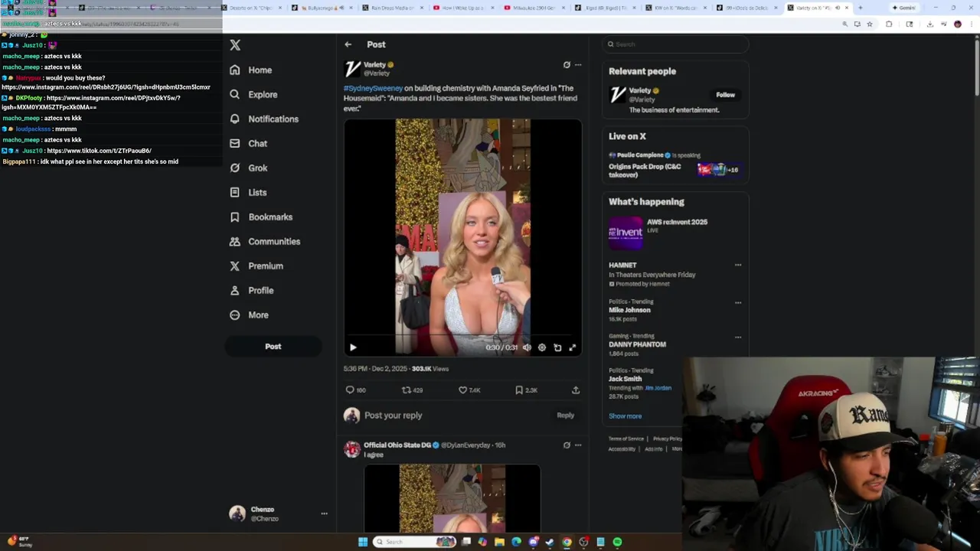Click the video progress bar
The height and width of the screenshot is (551, 980).
pyautogui.click(x=462, y=335)
